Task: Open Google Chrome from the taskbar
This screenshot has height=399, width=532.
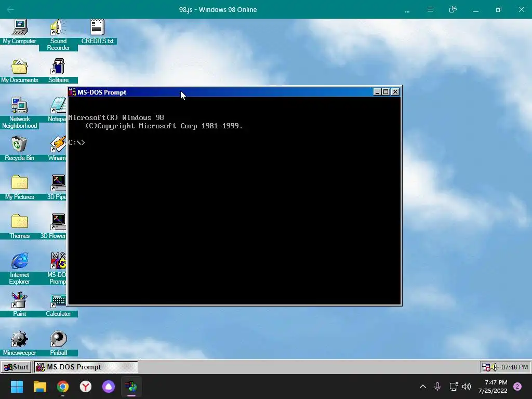Action: (63, 387)
